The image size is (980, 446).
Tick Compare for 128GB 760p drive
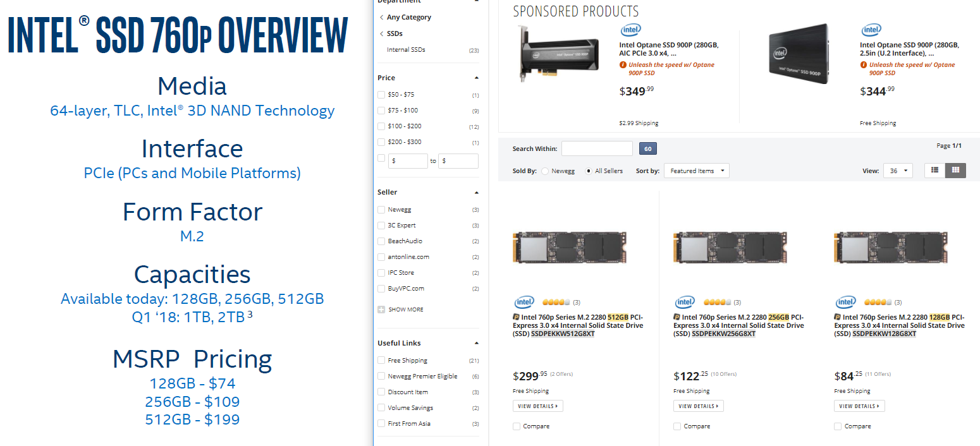(x=838, y=426)
